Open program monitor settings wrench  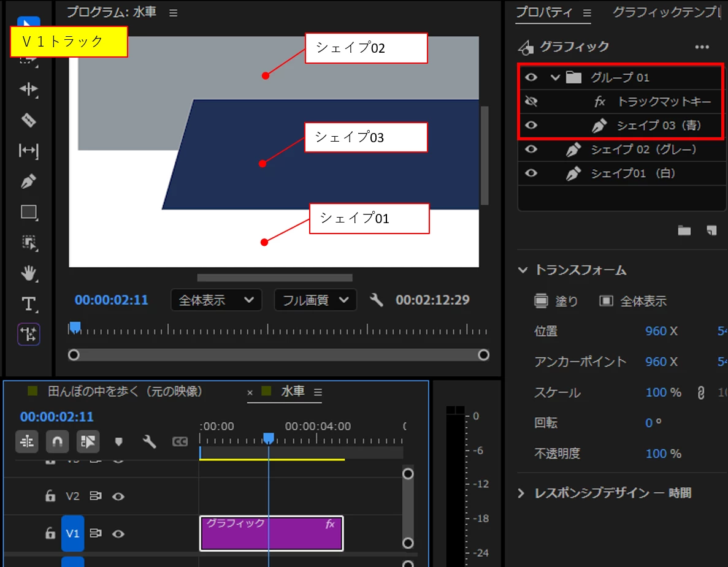click(377, 300)
